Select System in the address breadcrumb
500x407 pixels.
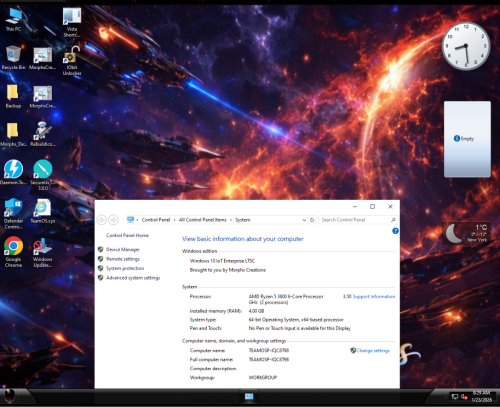pos(243,220)
